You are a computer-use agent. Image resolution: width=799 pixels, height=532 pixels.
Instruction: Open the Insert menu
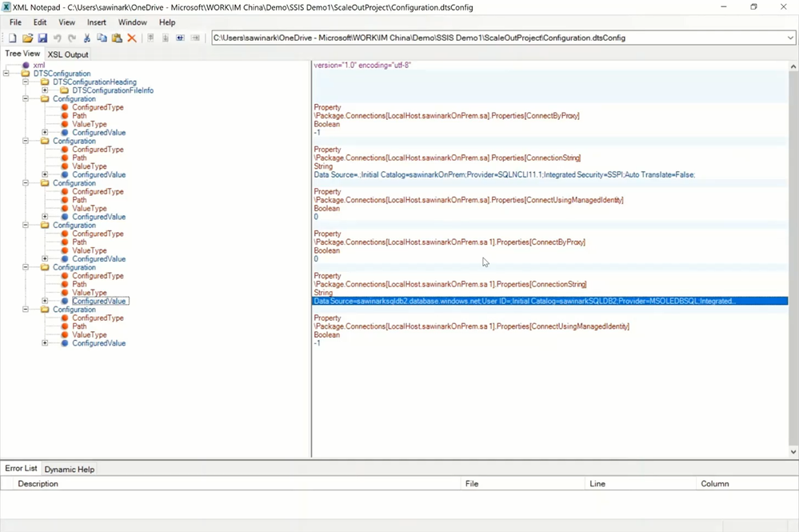click(x=96, y=22)
